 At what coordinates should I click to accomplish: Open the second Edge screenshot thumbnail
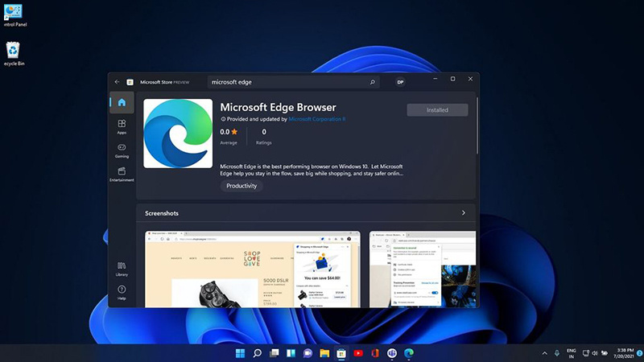click(423, 269)
